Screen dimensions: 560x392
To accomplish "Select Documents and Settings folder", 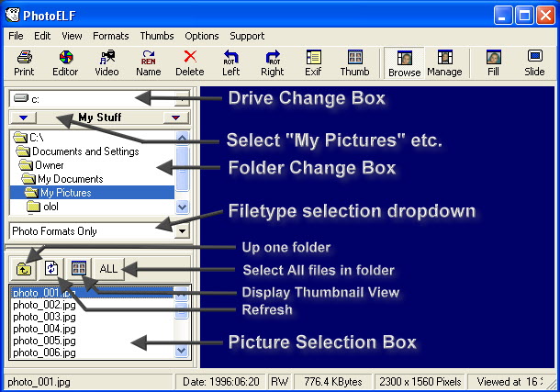I will (92, 151).
